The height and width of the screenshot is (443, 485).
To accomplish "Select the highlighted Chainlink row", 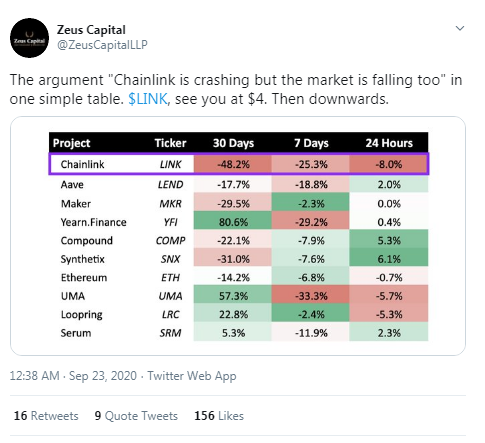I will pyautogui.click(x=239, y=164).
